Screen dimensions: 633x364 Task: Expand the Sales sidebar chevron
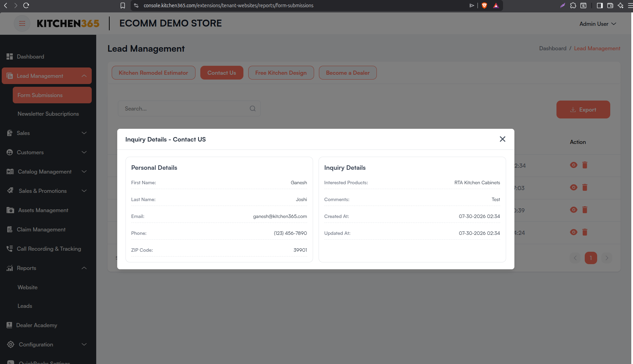click(84, 133)
